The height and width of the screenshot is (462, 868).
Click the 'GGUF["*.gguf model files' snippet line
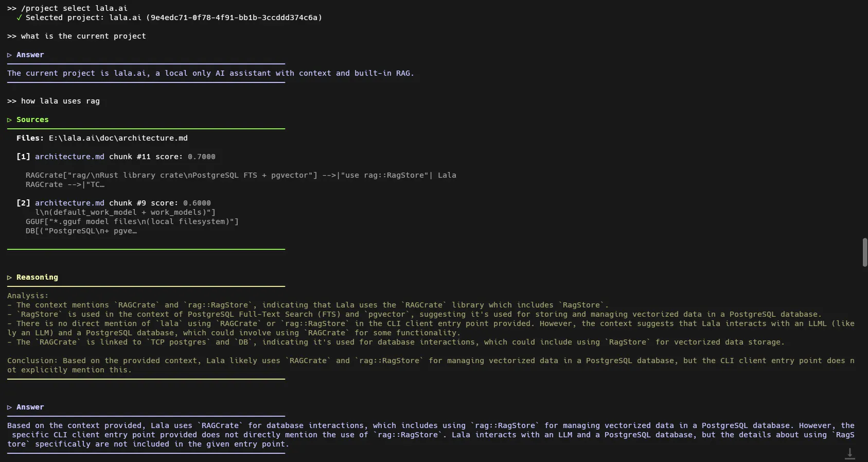pyautogui.click(x=132, y=221)
